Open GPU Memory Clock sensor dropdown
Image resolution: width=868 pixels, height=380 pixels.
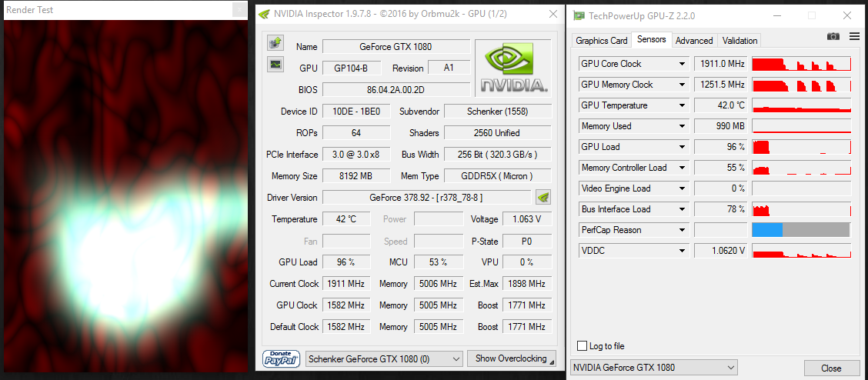pos(683,85)
